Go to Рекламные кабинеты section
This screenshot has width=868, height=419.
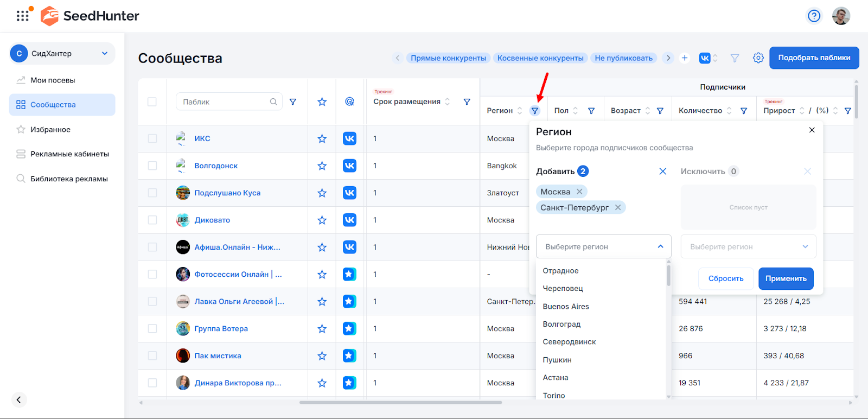pyautogui.click(x=69, y=154)
